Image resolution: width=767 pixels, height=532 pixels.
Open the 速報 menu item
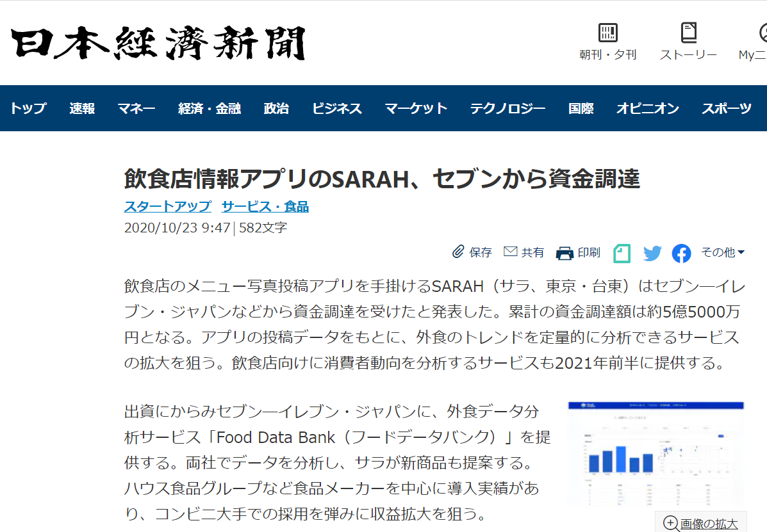(81, 108)
